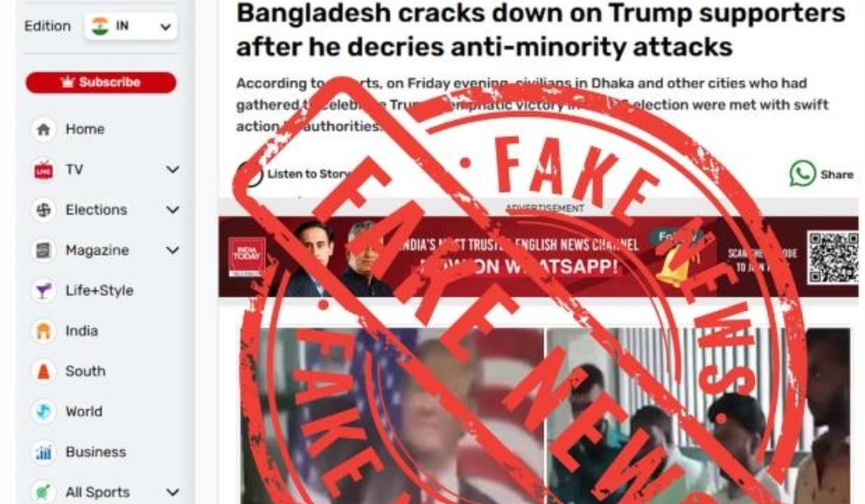Click the World globe icon
Screen dimensions: 865x504
coord(43,412)
